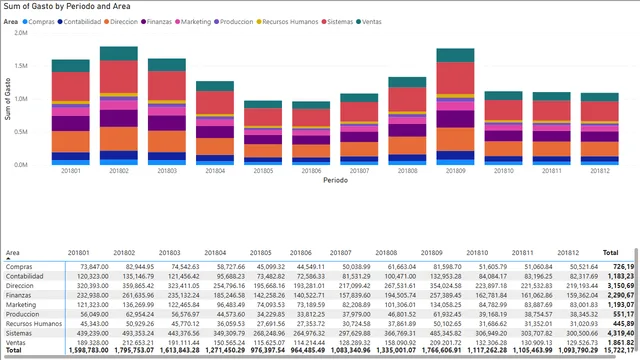The image size is (640, 360).
Task: Click the bold Total row label
Action: (x=13, y=350)
